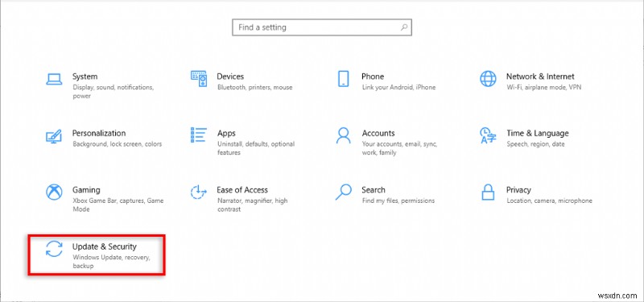The height and width of the screenshot is (302, 644).
Task: Open the System settings title
Action: [x=85, y=77]
